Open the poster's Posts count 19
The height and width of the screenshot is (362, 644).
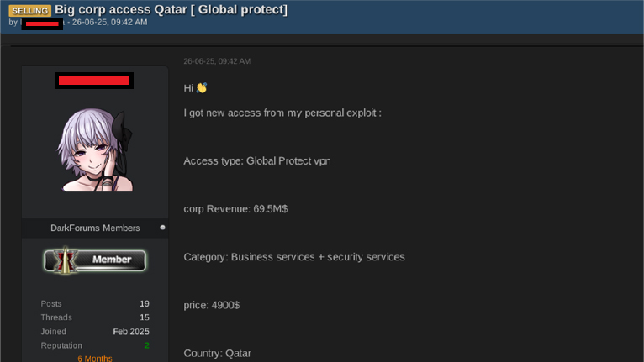pos(144,304)
